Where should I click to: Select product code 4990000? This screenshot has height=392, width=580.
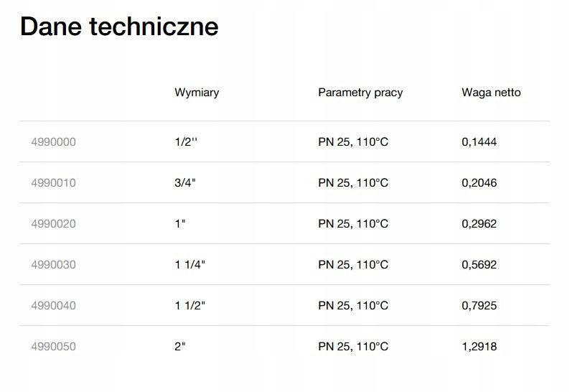click(x=53, y=142)
